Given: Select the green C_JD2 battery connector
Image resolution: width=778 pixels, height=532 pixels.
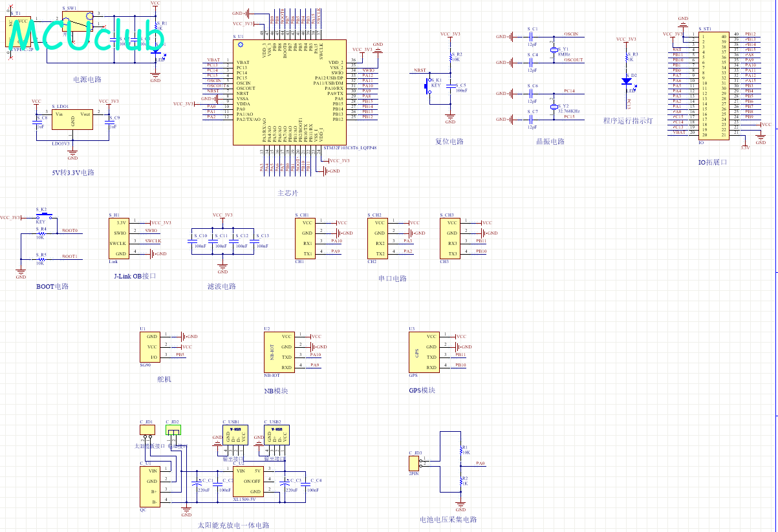Looking at the screenshot, I should [x=173, y=430].
